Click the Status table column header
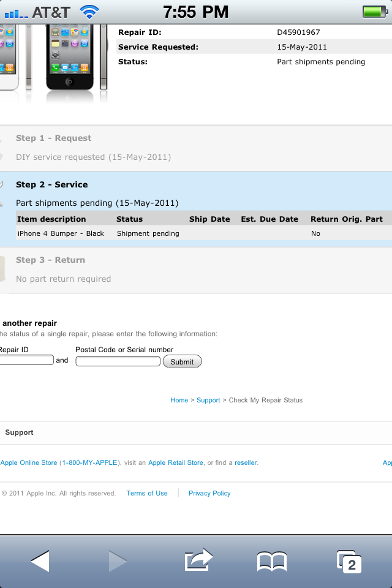This screenshot has height=588, width=392. 129,219
